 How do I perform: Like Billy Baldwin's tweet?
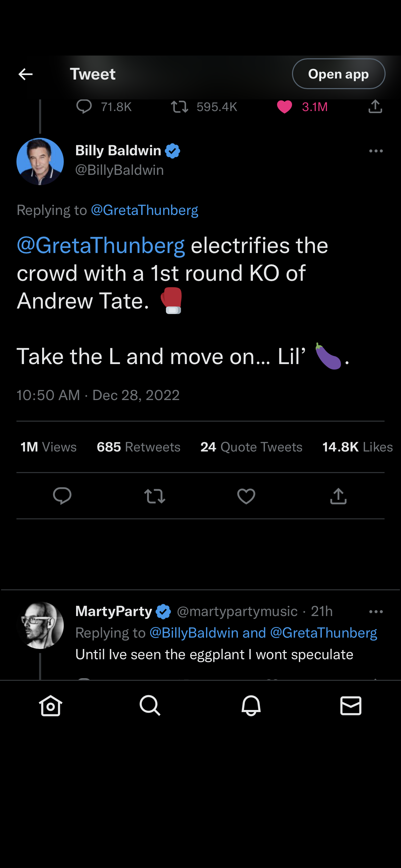246,496
